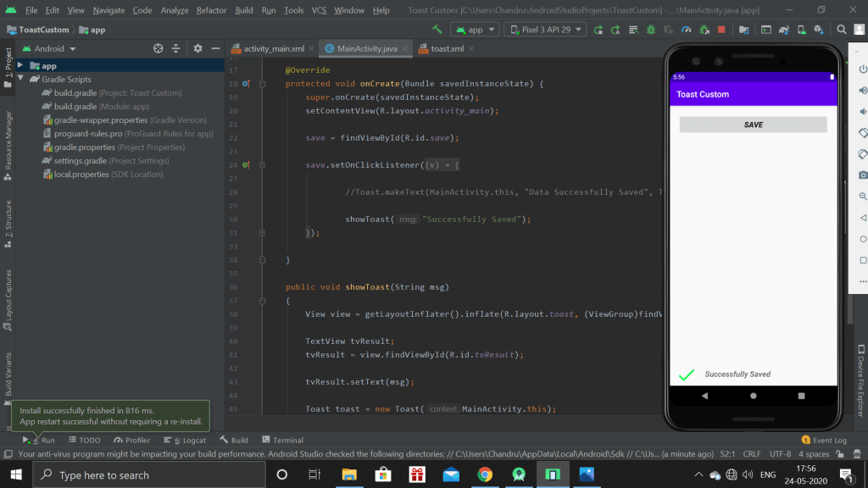This screenshot has height=488, width=868.
Task: Click Collapse All icon in Project panel
Action: [x=175, y=49]
